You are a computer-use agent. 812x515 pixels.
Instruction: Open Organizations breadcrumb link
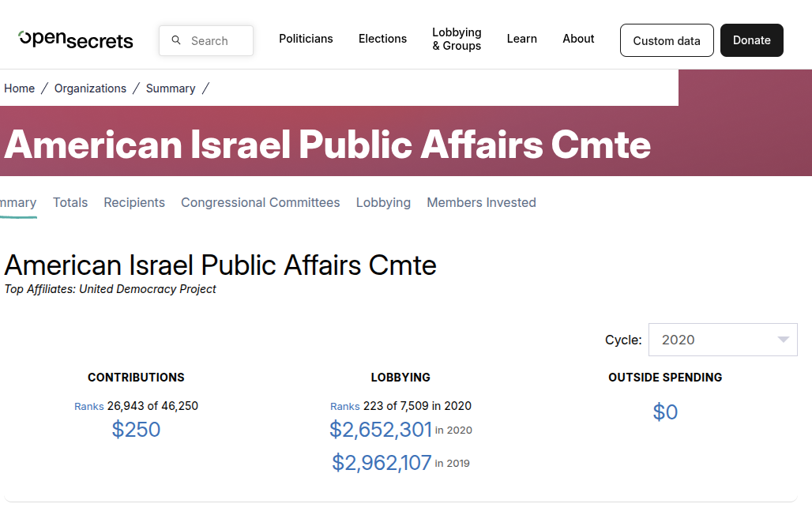click(x=90, y=88)
